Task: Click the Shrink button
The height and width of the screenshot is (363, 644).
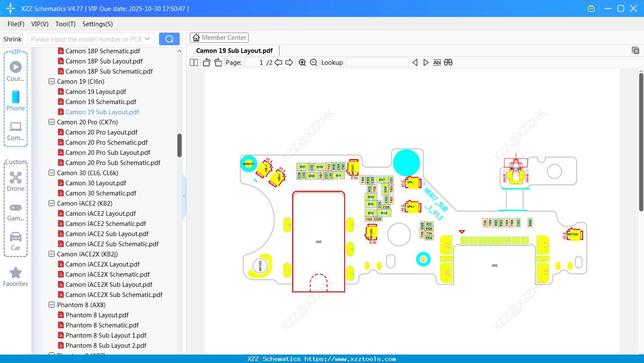Action: 12,39
